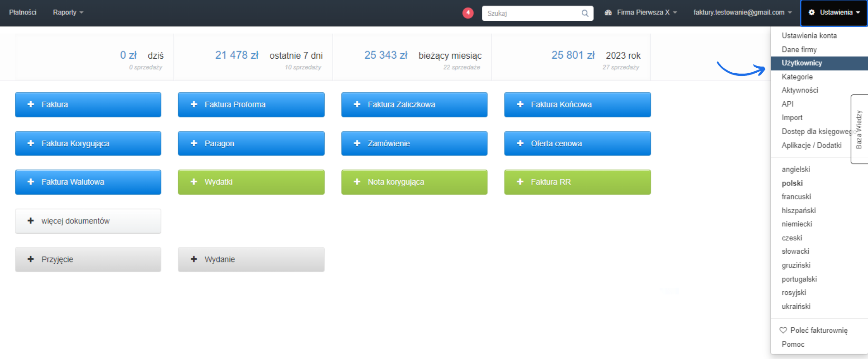Click the plus icon on Nota korygująca
868x359 pixels.
pyautogui.click(x=357, y=182)
